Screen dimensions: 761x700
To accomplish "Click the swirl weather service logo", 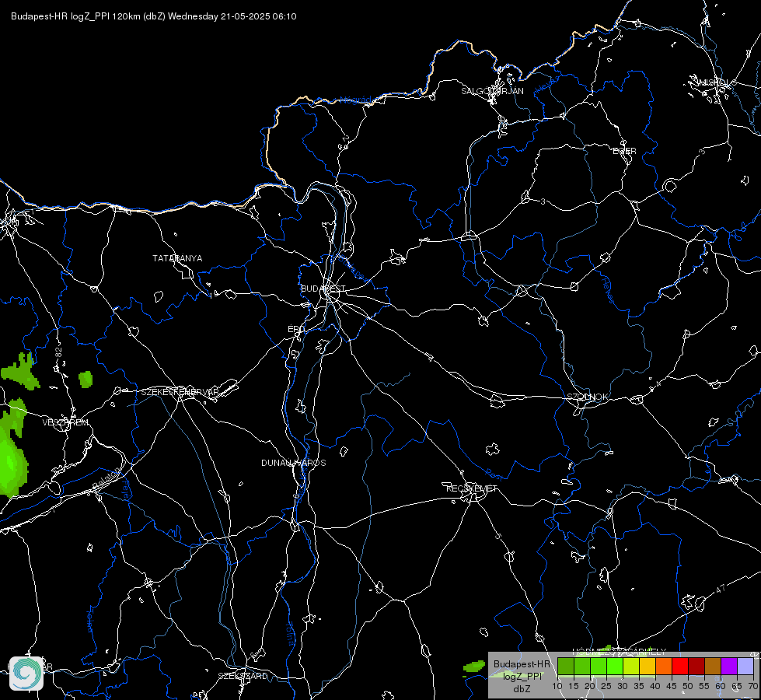I will 26,674.
